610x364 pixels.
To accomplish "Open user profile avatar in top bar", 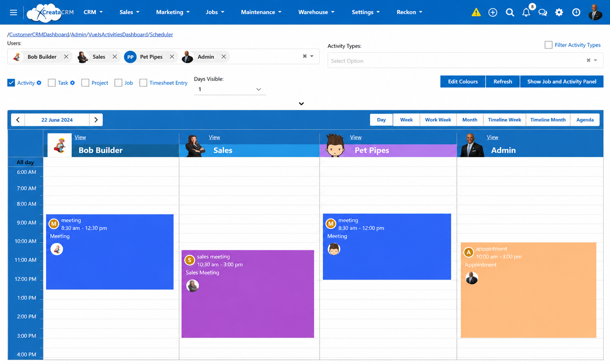I will (595, 12).
